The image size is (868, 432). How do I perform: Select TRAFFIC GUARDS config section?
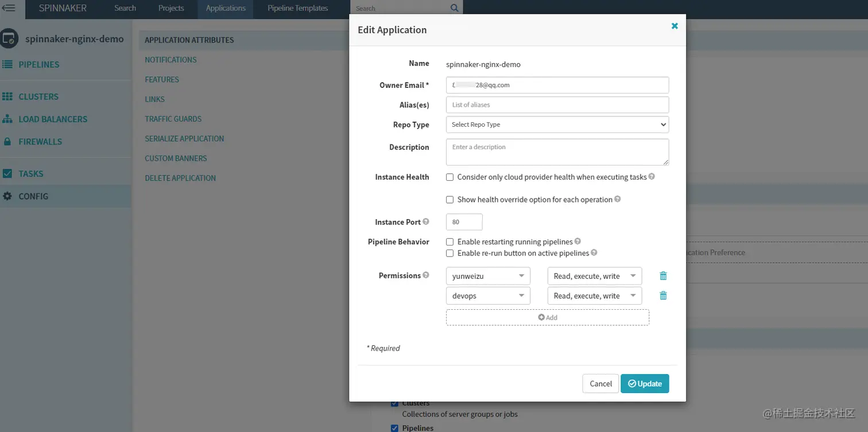click(173, 119)
